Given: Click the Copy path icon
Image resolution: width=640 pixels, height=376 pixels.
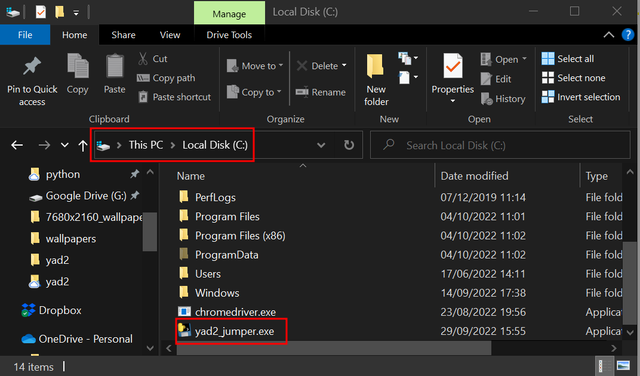Looking at the screenshot, I should (x=143, y=78).
